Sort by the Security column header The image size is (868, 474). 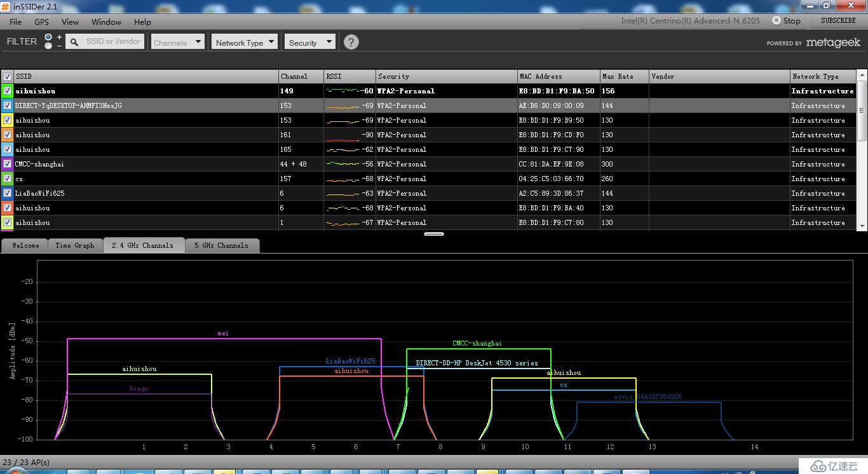(447, 76)
